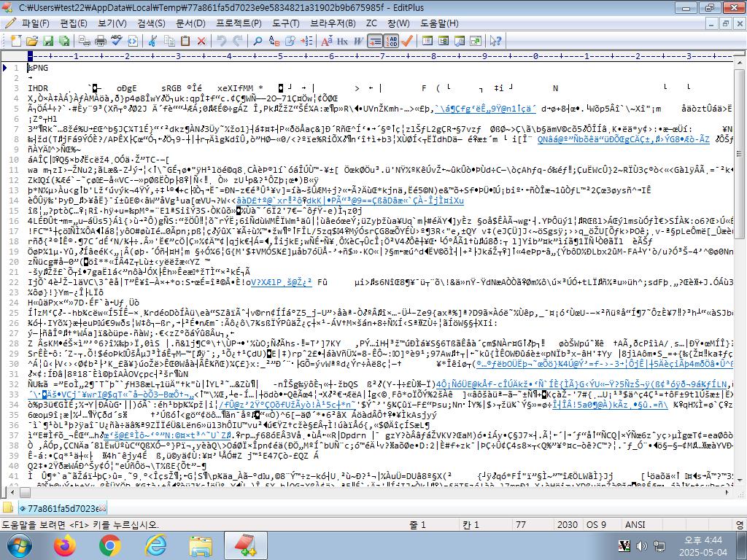This screenshot has width=747, height=560.
Task: Open the 편집(E) menu
Action: point(74,23)
